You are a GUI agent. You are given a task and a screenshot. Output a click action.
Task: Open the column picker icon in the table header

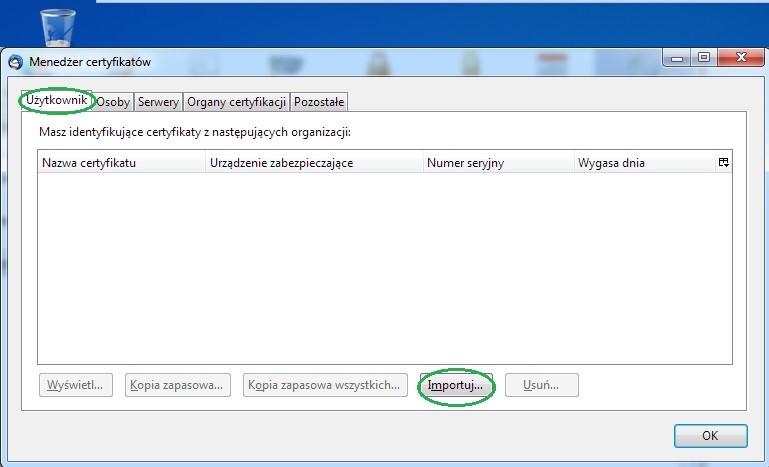(723, 162)
